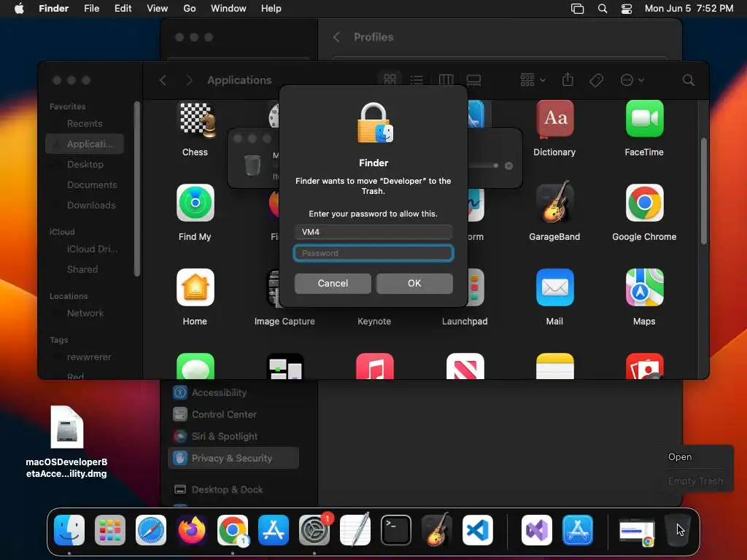747x560 pixels.
Task: Open the Apple menu
Action: click(19, 9)
